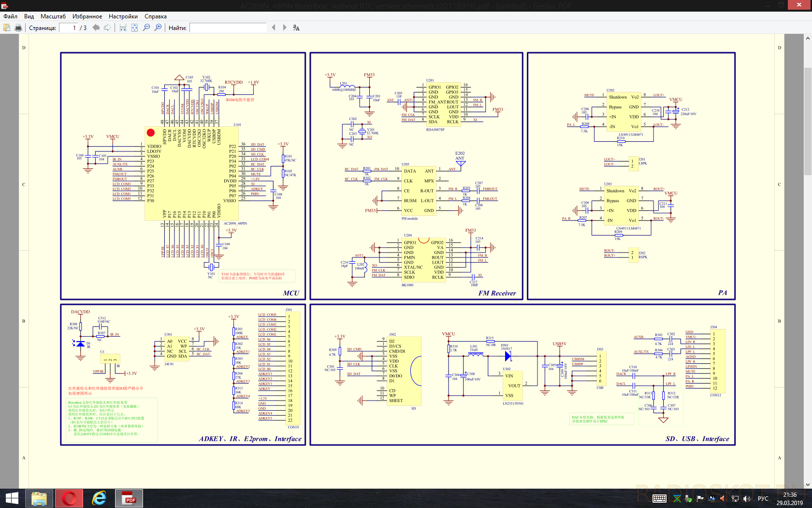Select the fit width icon
Viewport: 812px width, 508px height.
click(123, 28)
